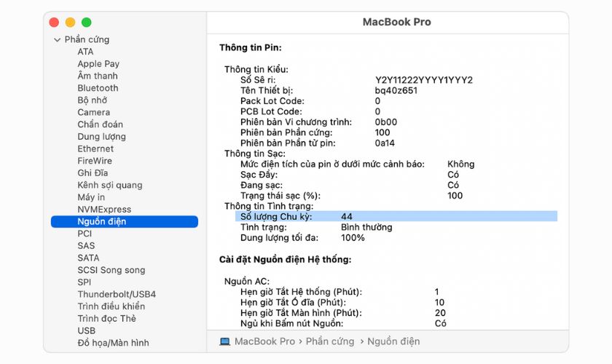
Task: Click the Dung lượng tối đa value 100%
Action: (x=353, y=237)
